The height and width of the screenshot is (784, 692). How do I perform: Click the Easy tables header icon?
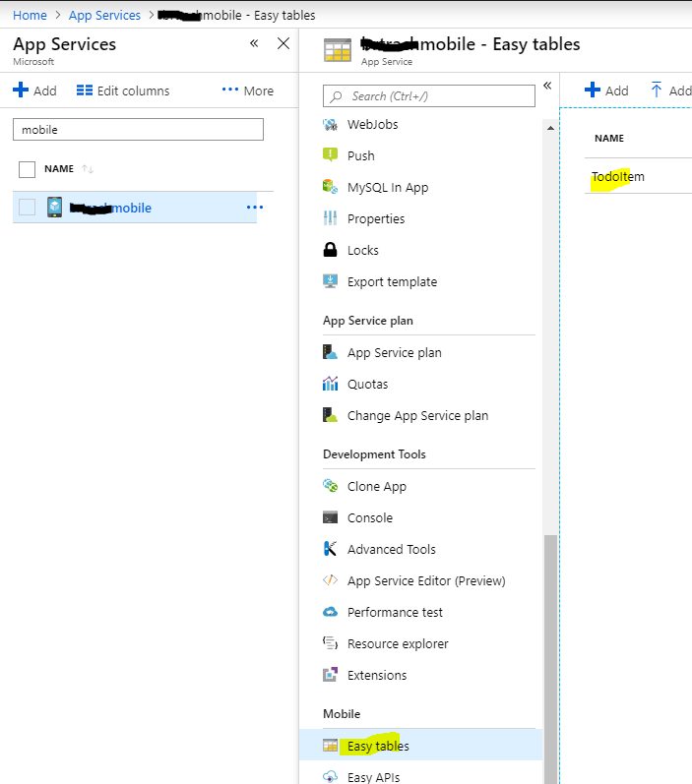(x=338, y=49)
